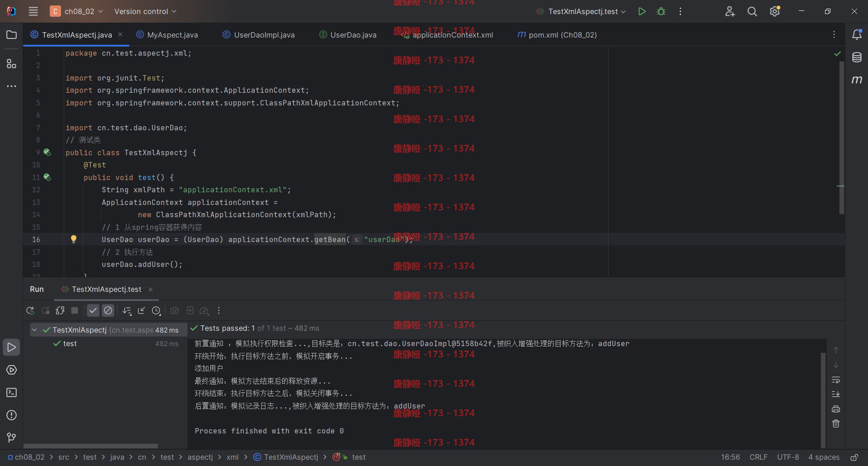Open the main hamburger menu
Image resolution: width=868 pixels, height=466 pixels.
(x=33, y=11)
